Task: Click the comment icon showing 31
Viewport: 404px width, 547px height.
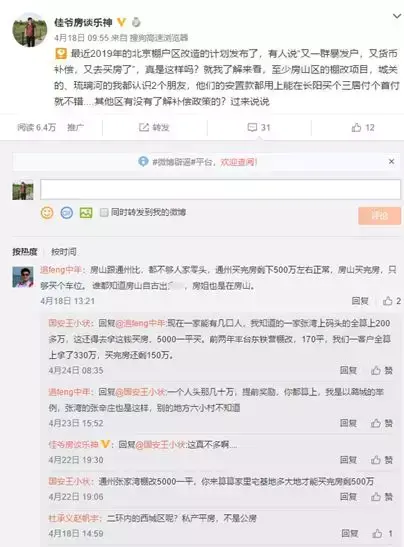Action: [252, 127]
